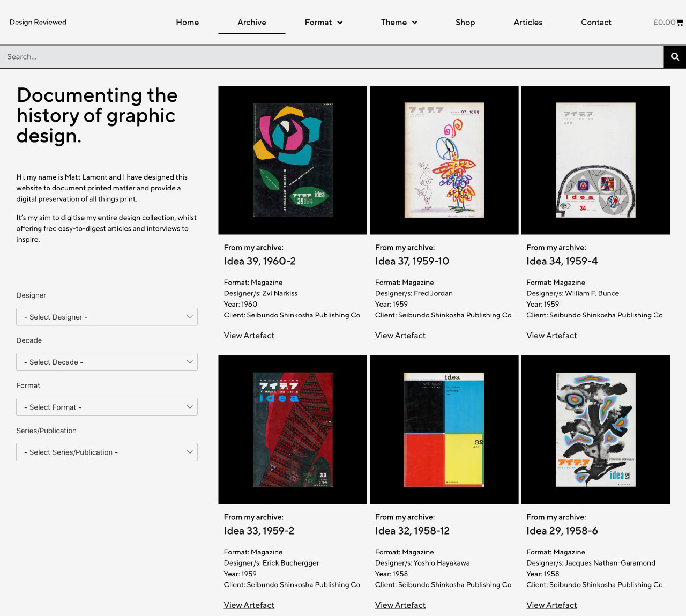Expand the Select Decade dropdown
This screenshot has width=686, height=616.
point(107,362)
